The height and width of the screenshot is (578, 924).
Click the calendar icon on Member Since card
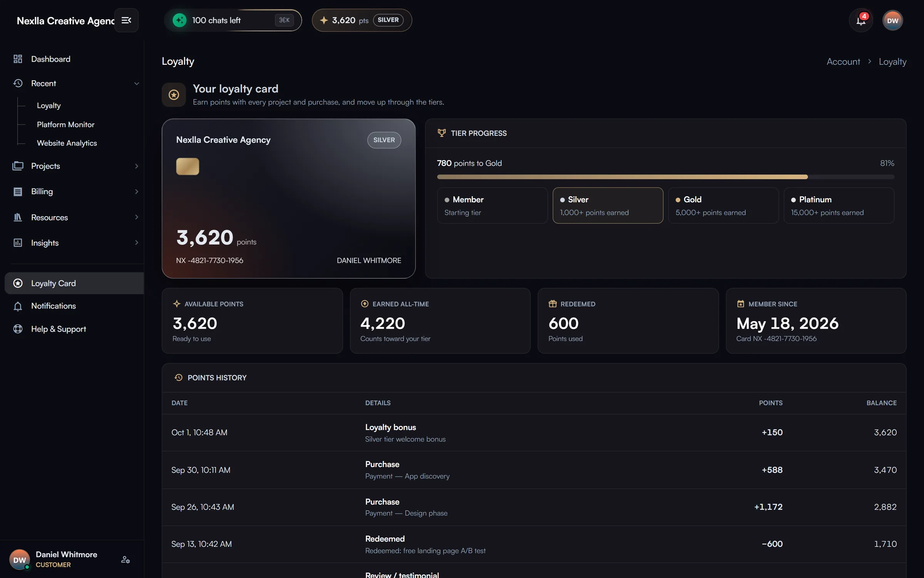pyautogui.click(x=740, y=304)
